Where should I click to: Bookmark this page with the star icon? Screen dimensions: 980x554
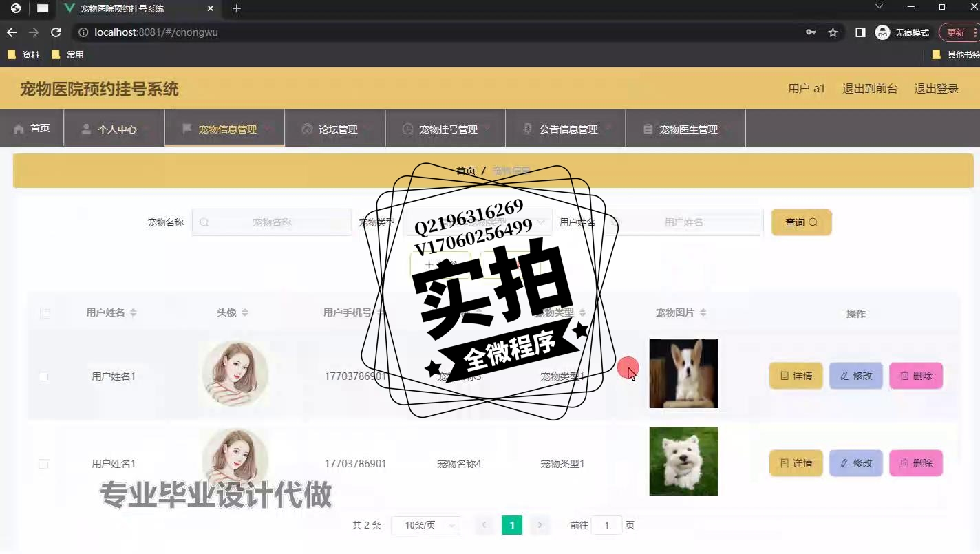833,32
